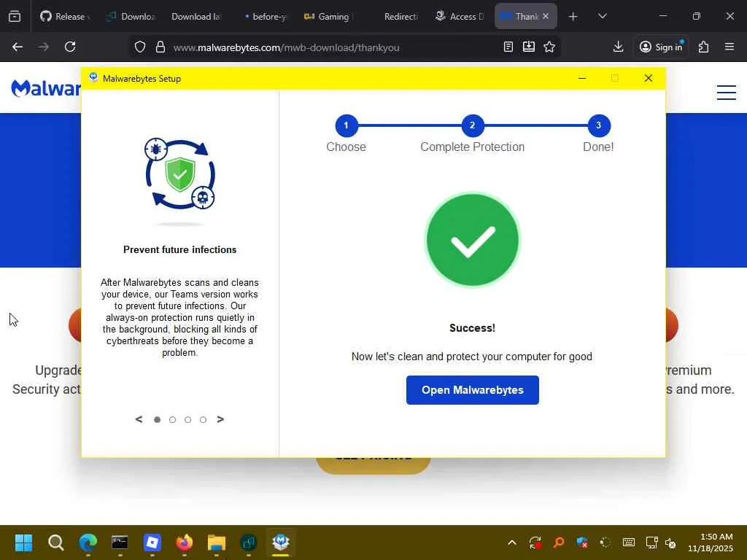The image size is (747, 560).
Task: Open Malwarebytes from the setup dialog
Action: pyautogui.click(x=472, y=390)
